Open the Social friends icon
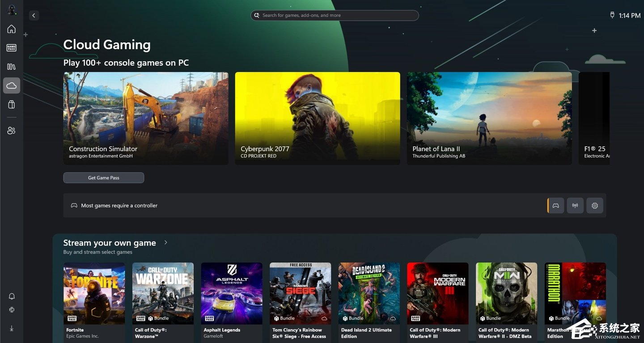644x343 pixels. click(12, 131)
